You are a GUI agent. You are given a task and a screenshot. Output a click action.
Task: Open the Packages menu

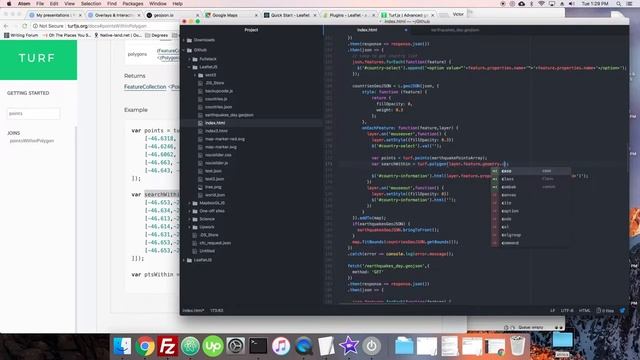(x=133, y=4)
